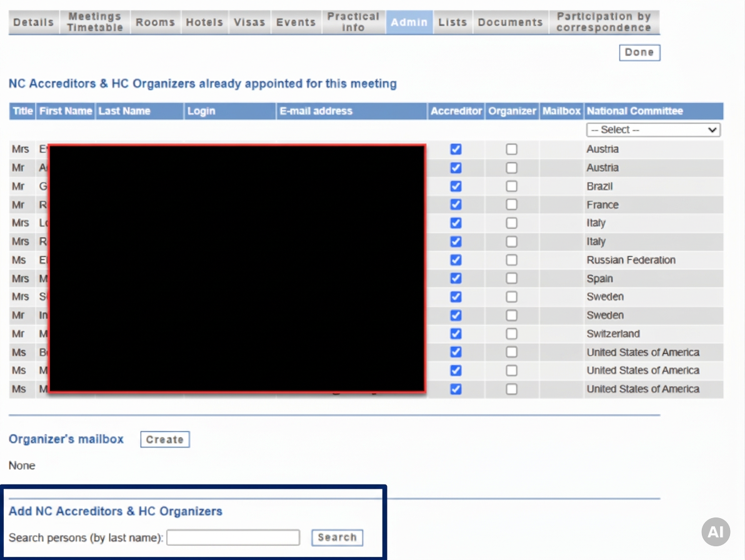This screenshot has height=560, width=745.
Task: Switch to the Events tab
Action: click(x=296, y=22)
